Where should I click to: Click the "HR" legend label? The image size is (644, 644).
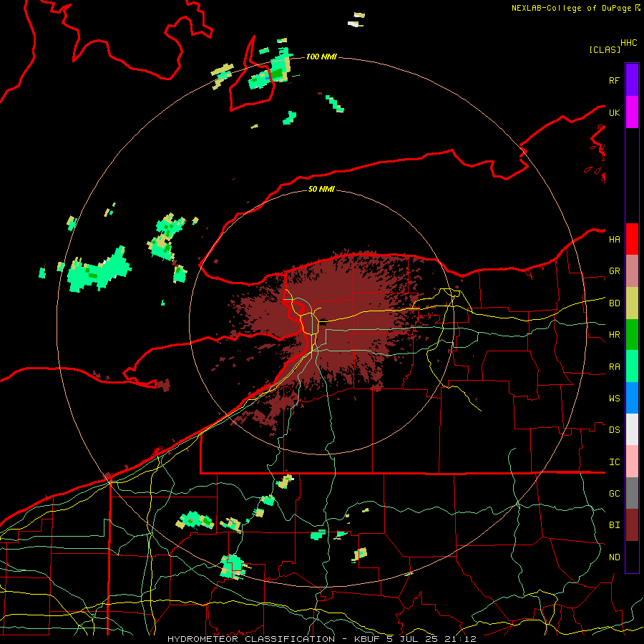[x=615, y=335]
